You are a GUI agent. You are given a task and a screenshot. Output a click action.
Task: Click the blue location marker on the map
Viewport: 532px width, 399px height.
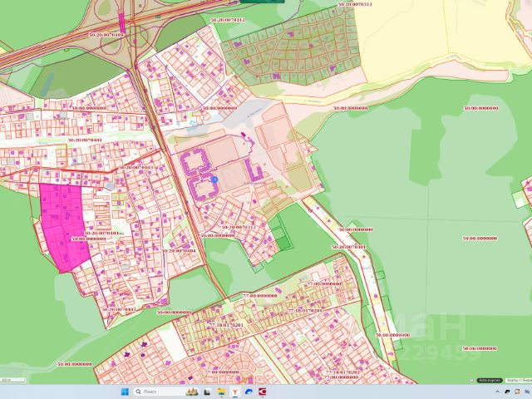tap(214, 180)
